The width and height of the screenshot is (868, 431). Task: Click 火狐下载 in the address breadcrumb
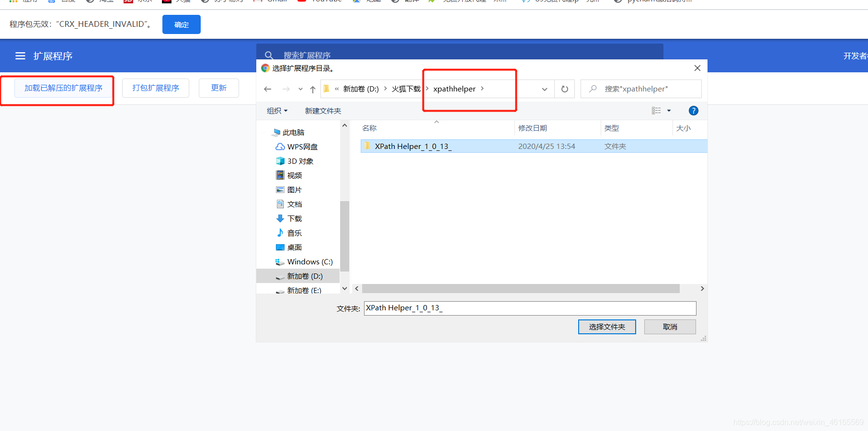pyautogui.click(x=406, y=89)
